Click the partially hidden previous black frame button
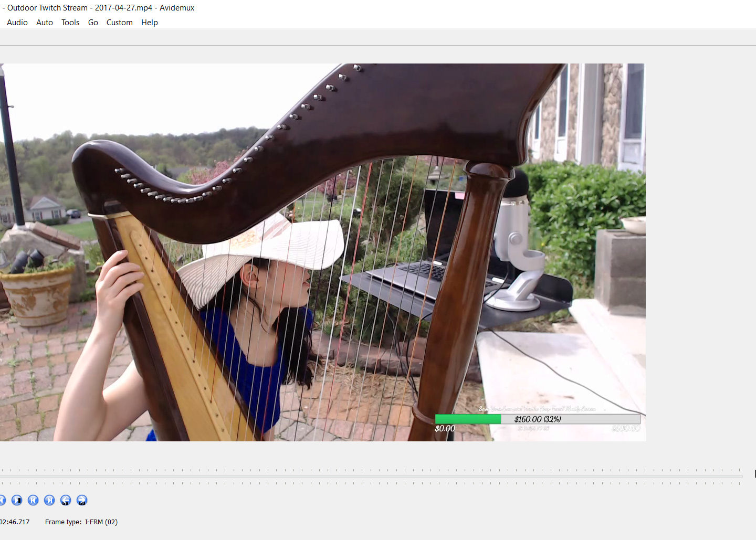756x540 pixels. 2,500
